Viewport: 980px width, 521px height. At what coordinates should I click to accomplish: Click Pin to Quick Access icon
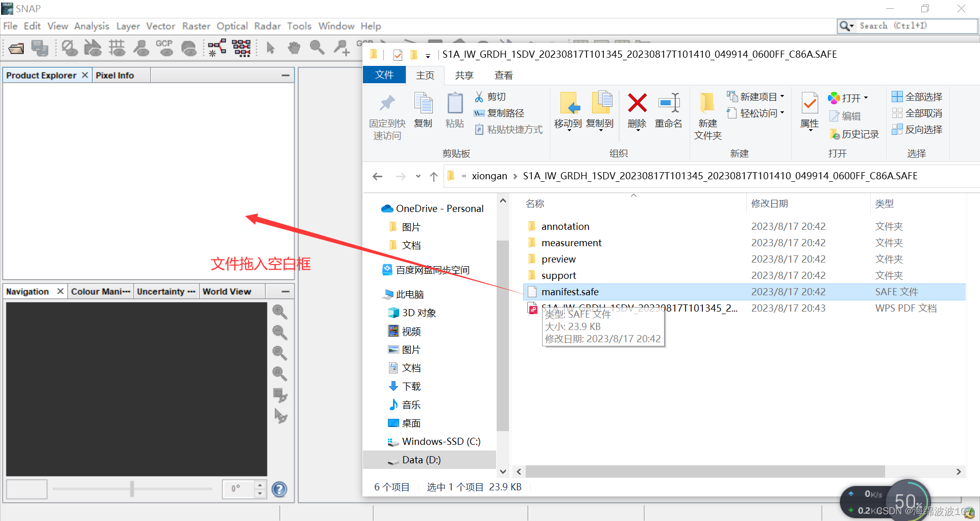coord(387,103)
